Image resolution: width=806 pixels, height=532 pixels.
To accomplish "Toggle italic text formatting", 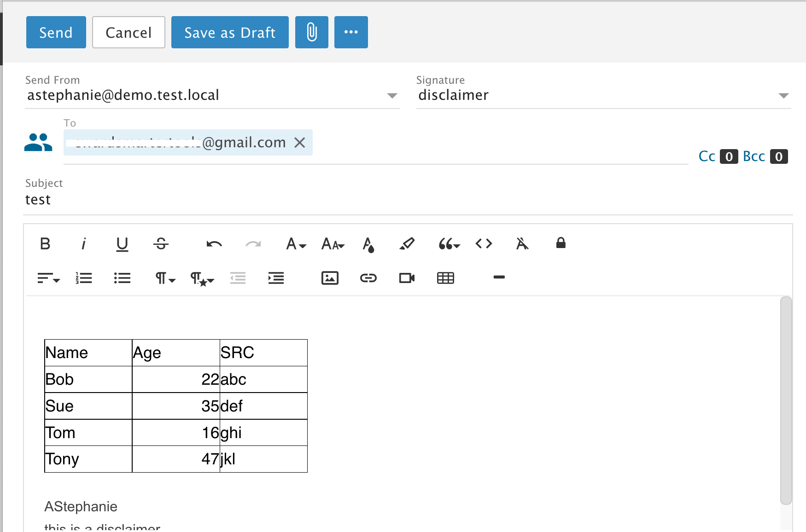I will tap(83, 243).
